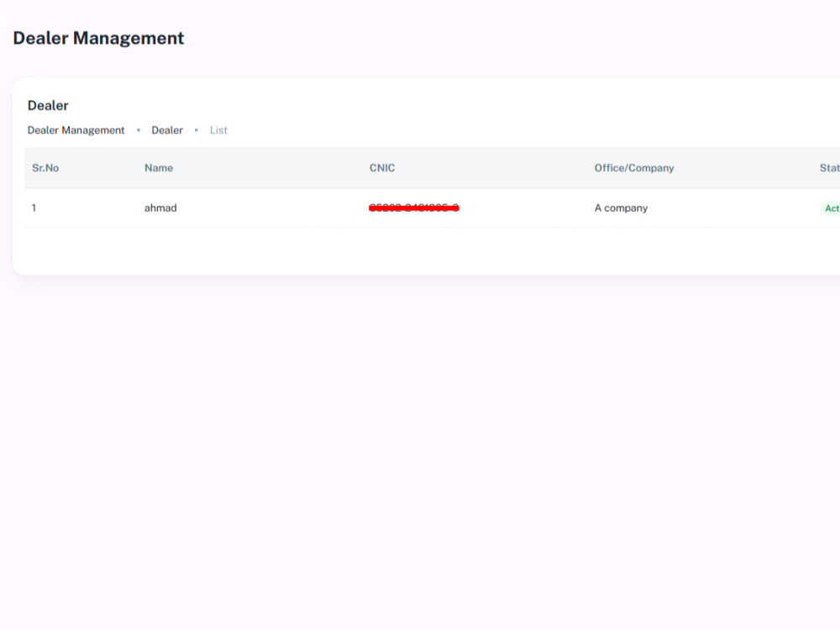This screenshot has width=840, height=630.
Task: Select the serial number 1 cell
Action: 34,207
